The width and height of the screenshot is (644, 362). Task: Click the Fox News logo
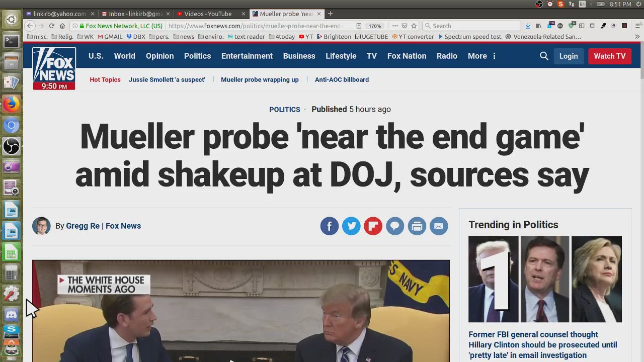pyautogui.click(x=54, y=68)
